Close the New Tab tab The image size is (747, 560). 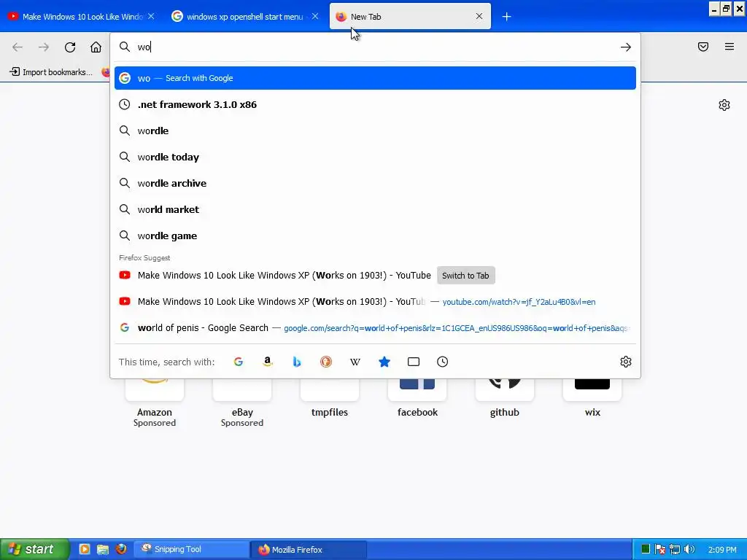(479, 16)
